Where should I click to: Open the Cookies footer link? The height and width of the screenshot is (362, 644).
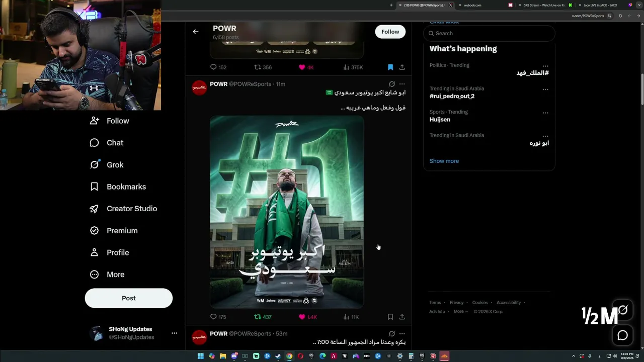(480, 303)
